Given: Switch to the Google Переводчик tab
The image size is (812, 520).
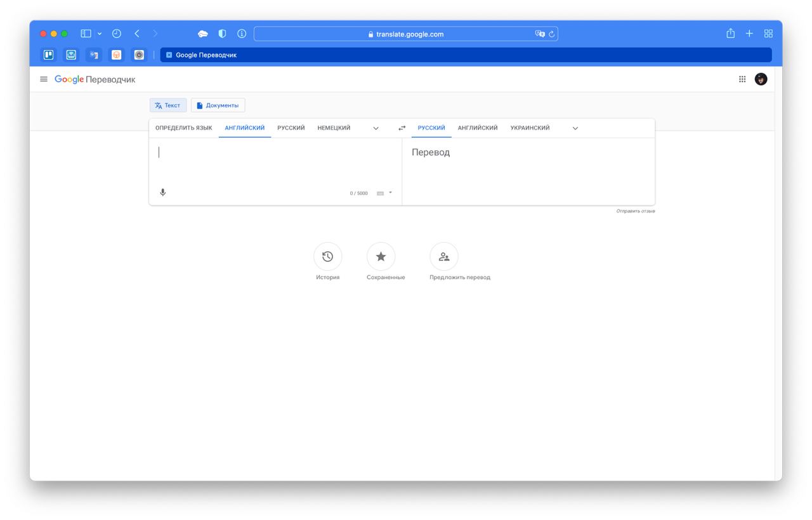Looking at the screenshot, I should click(466, 55).
